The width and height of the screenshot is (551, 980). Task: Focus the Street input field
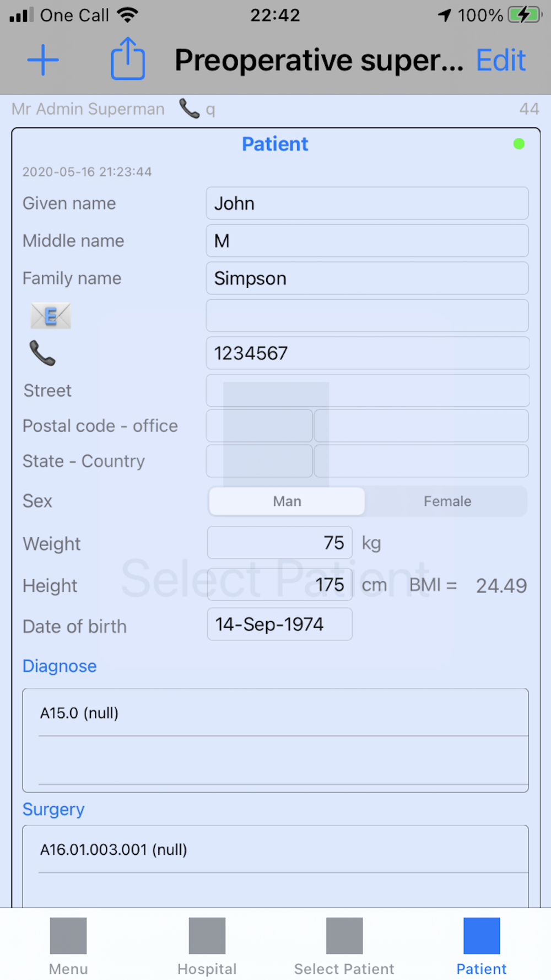[x=367, y=391]
